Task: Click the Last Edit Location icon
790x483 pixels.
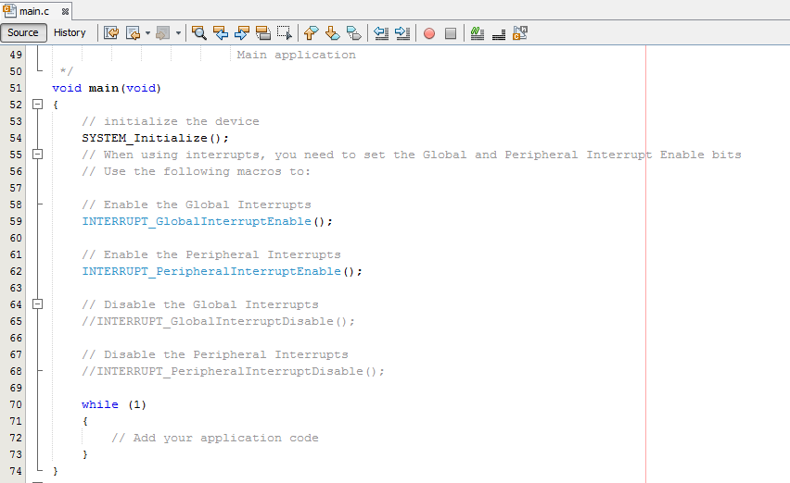Action: pyautogui.click(x=111, y=33)
